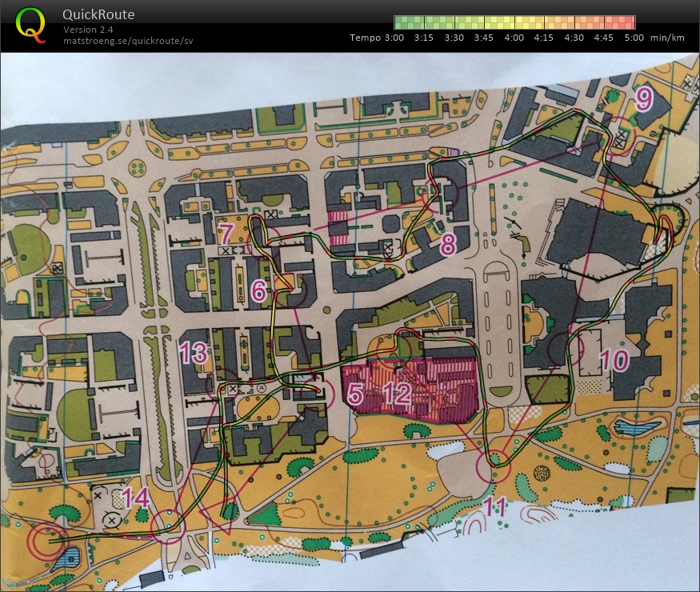Open the matstroeng.se/quickroute/sv link

click(128, 41)
